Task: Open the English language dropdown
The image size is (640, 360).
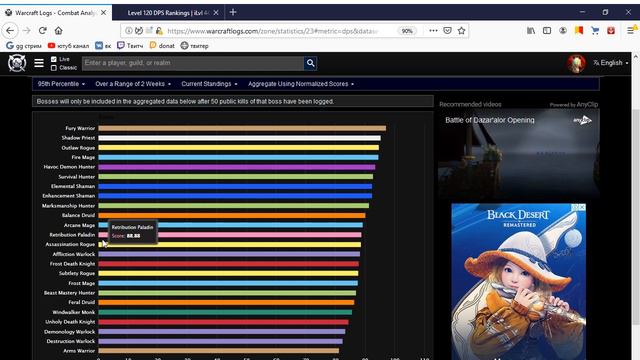Action: tap(611, 63)
